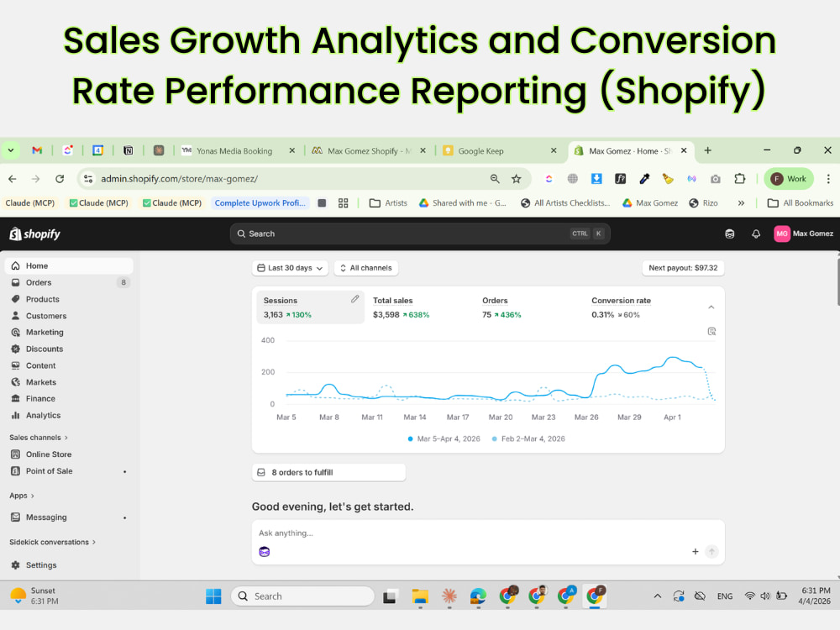
Task: Open the tab search dropdown arrow
Action: 11,150
